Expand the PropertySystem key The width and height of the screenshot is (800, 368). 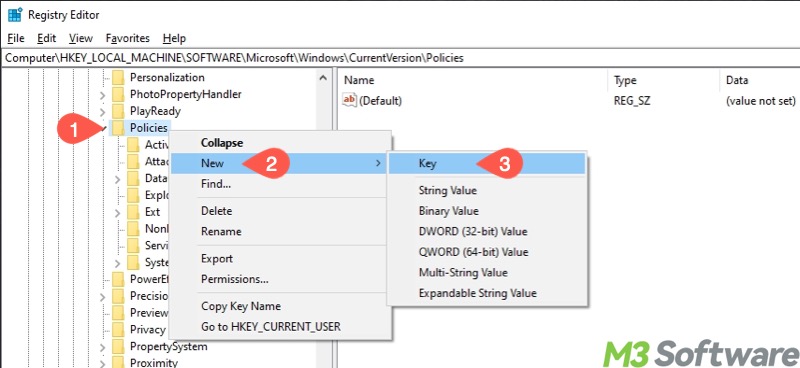click(103, 348)
